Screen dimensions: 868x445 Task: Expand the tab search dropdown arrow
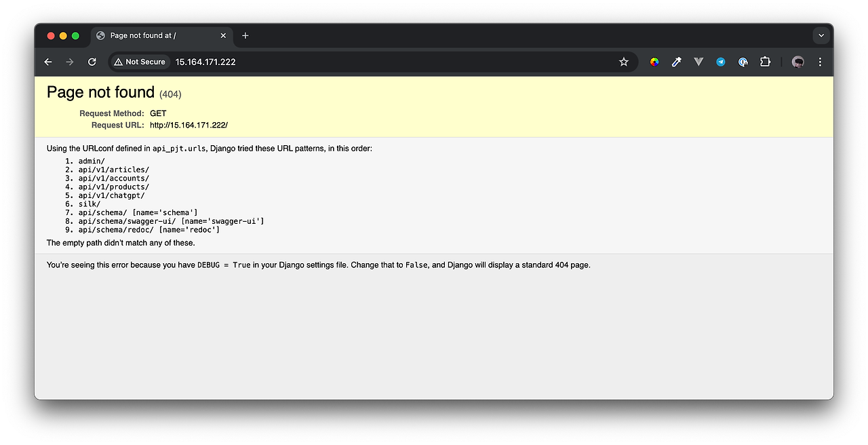click(821, 35)
